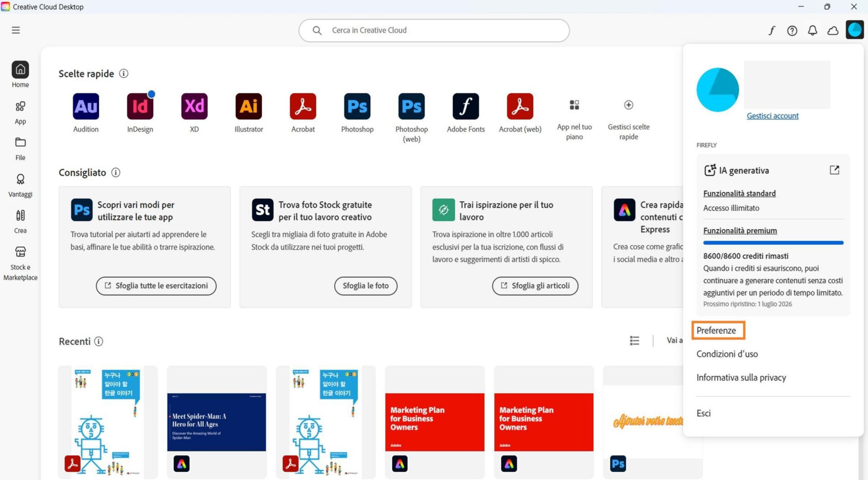Screen dimensions: 868x480
Task: Launch Photoshop desktop app
Action: pos(357,106)
